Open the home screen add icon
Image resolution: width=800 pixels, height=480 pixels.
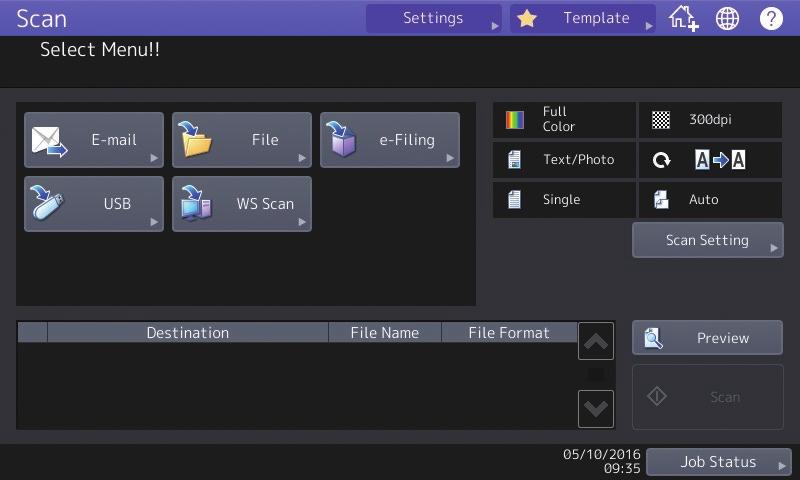[x=683, y=19]
